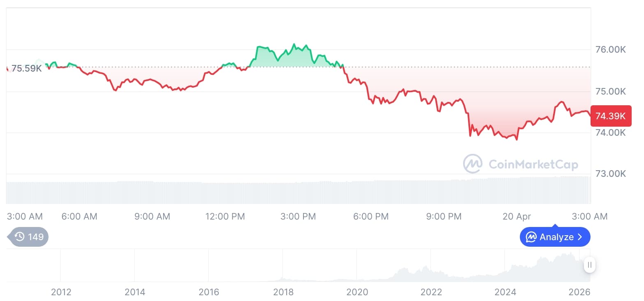Select 2024 on the overview timeline
This screenshot has height=301, width=644.
coord(506,292)
